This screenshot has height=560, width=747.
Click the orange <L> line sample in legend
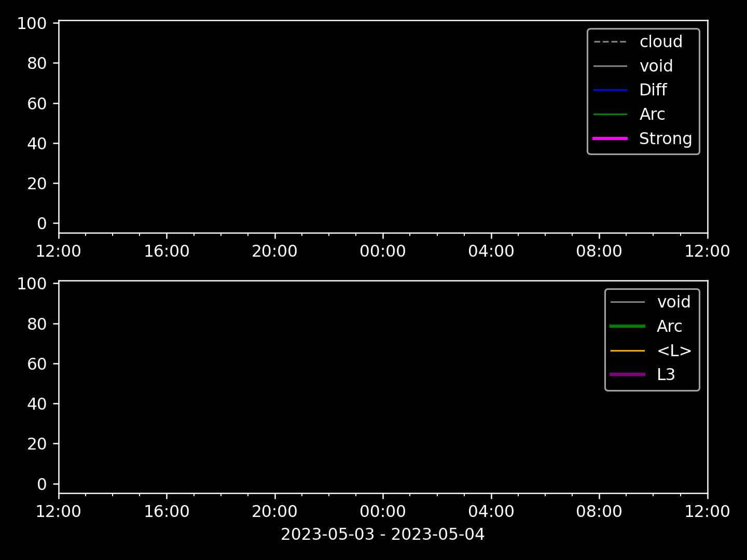pyautogui.click(x=628, y=351)
